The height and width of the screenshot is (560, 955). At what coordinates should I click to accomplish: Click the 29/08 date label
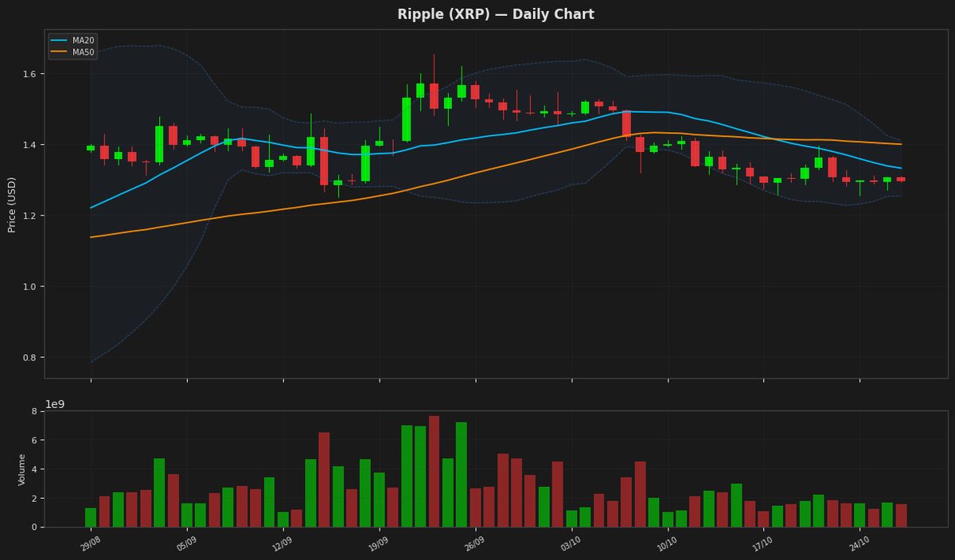[89, 545]
